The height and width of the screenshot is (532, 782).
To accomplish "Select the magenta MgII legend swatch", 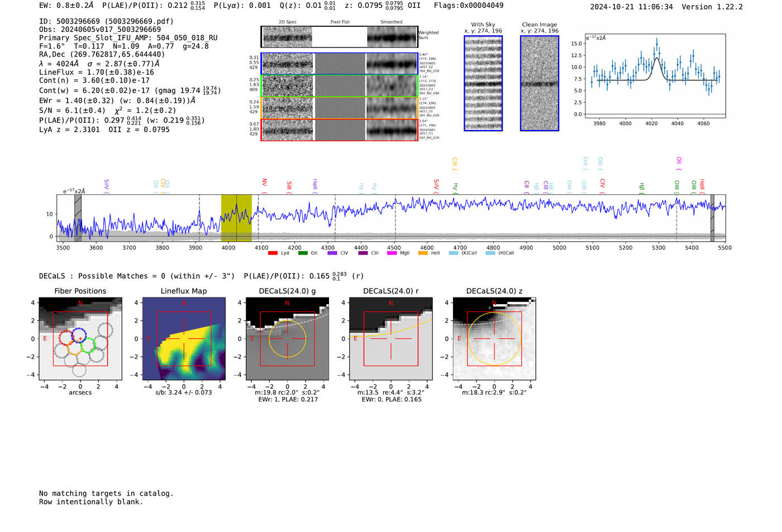I will point(392,253).
